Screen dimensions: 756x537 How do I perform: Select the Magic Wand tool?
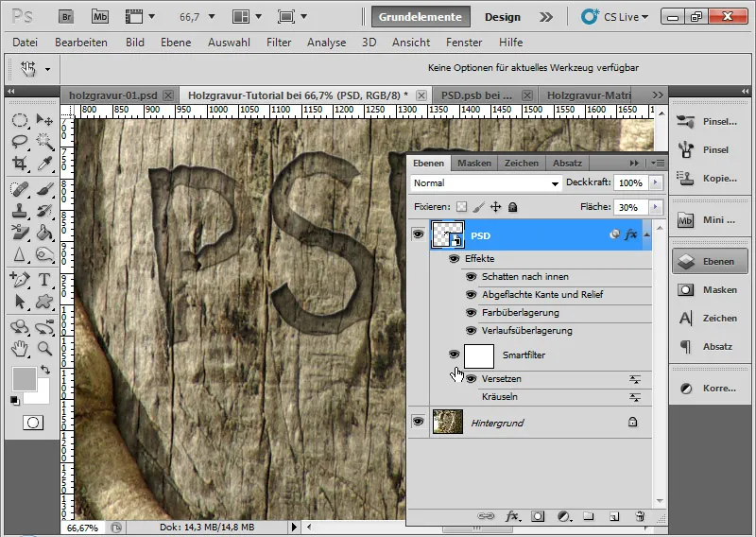click(44, 142)
